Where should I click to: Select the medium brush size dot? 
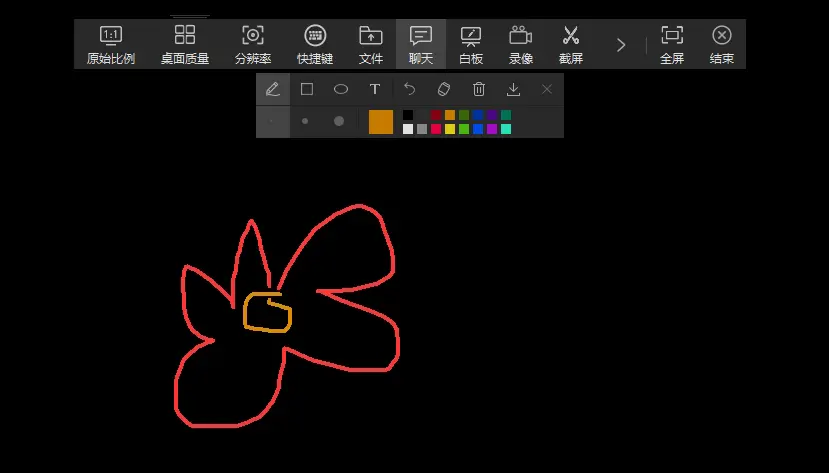pos(305,121)
